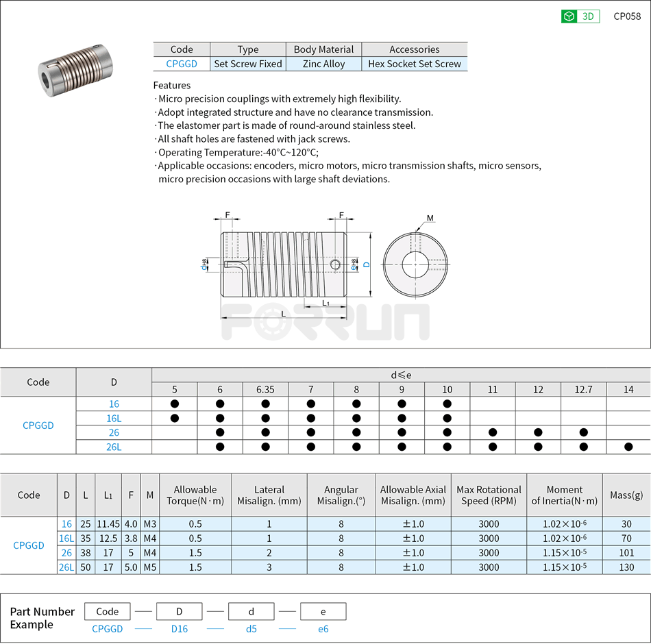Click the CPGGD code link in top table

pyautogui.click(x=182, y=64)
